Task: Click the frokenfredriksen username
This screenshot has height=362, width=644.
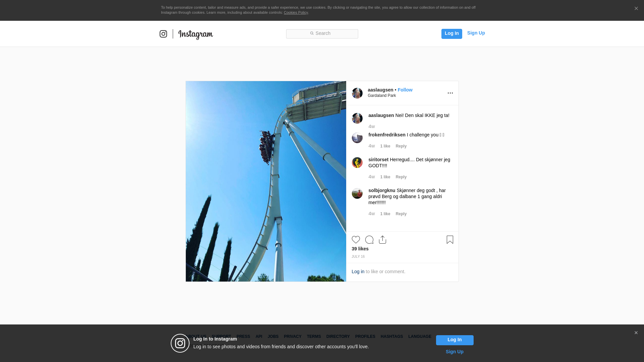Action: tap(387, 135)
